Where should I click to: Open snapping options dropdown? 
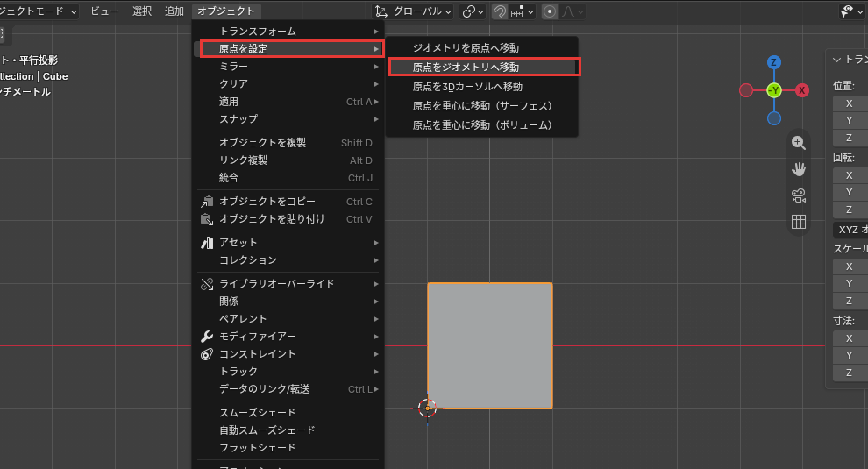pyautogui.click(x=522, y=11)
